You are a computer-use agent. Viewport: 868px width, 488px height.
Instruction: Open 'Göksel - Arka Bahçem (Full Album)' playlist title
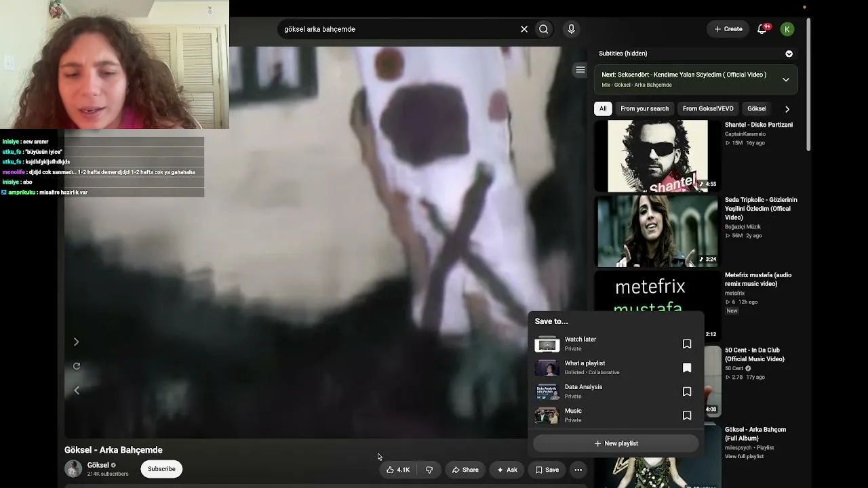(755, 434)
